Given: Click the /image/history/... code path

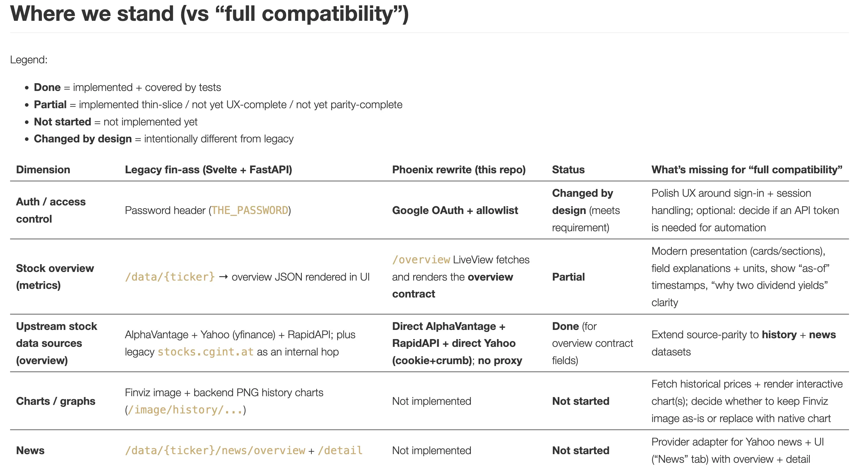Looking at the screenshot, I should click(x=185, y=410).
